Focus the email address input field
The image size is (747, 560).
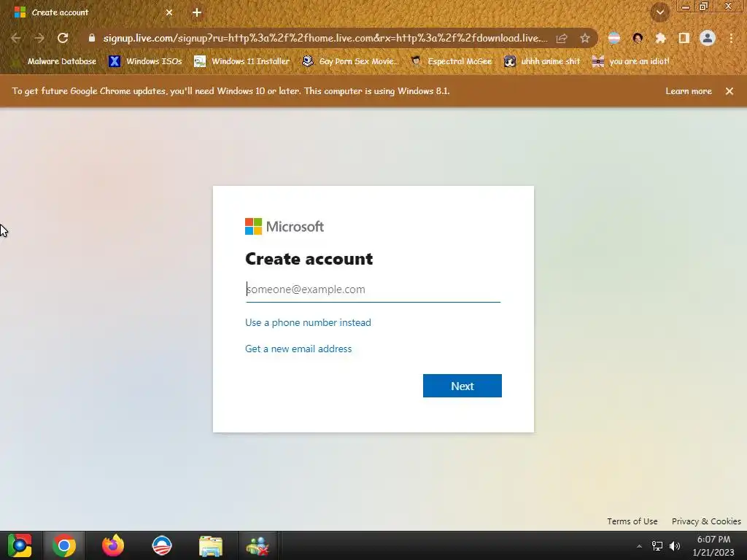pos(373,289)
